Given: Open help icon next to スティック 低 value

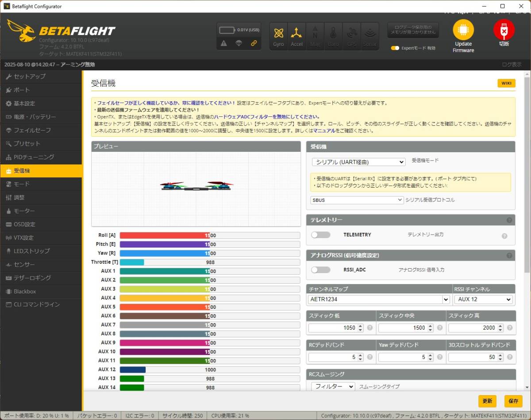Looking at the screenshot, I should point(370,328).
